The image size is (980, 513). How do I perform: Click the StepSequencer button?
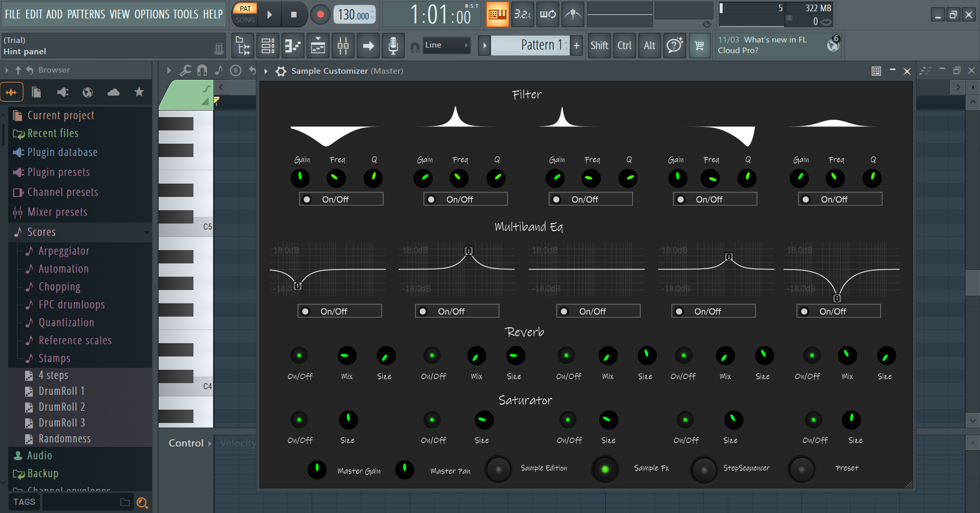click(x=704, y=469)
